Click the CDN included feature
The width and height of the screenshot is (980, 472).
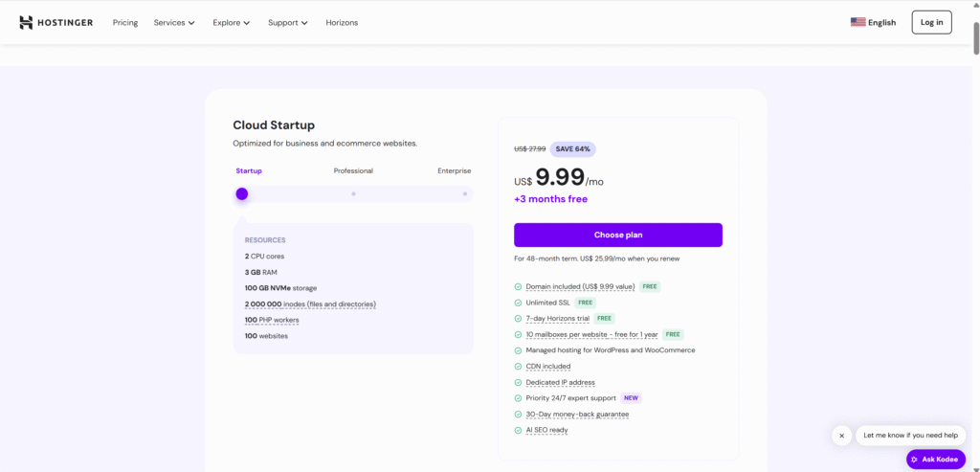(548, 367)
